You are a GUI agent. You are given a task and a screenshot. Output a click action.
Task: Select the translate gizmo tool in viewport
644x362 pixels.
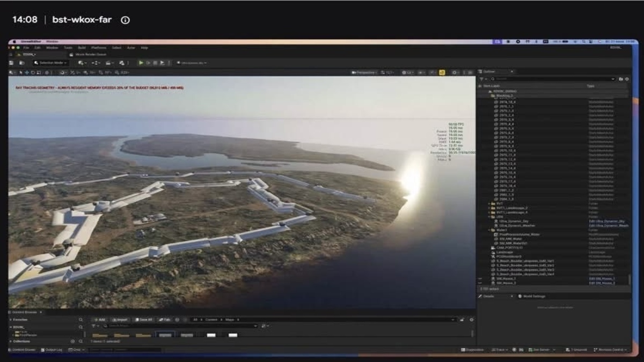(27, 72)
